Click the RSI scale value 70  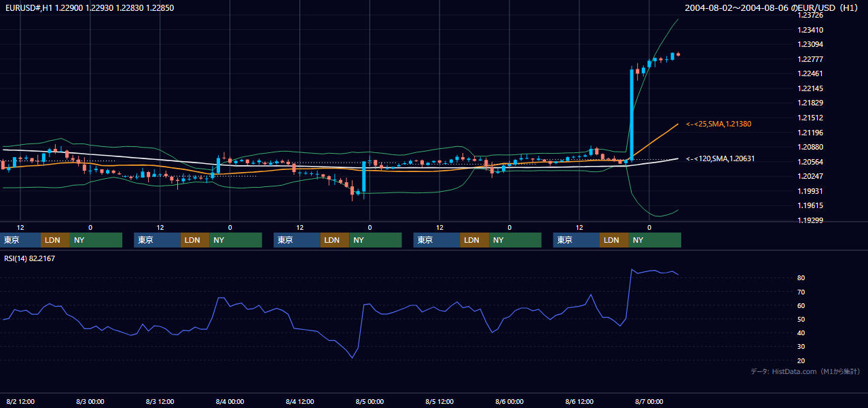tap(801, 292)
